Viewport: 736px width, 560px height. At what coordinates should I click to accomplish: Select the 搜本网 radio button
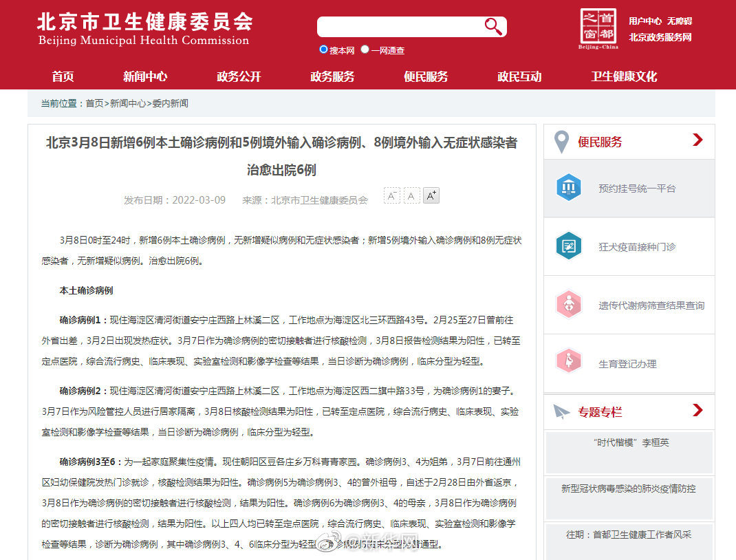(323, 50)
